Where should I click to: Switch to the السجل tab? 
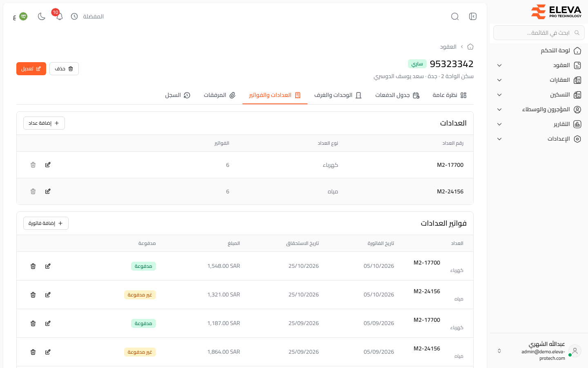point(178,95)
